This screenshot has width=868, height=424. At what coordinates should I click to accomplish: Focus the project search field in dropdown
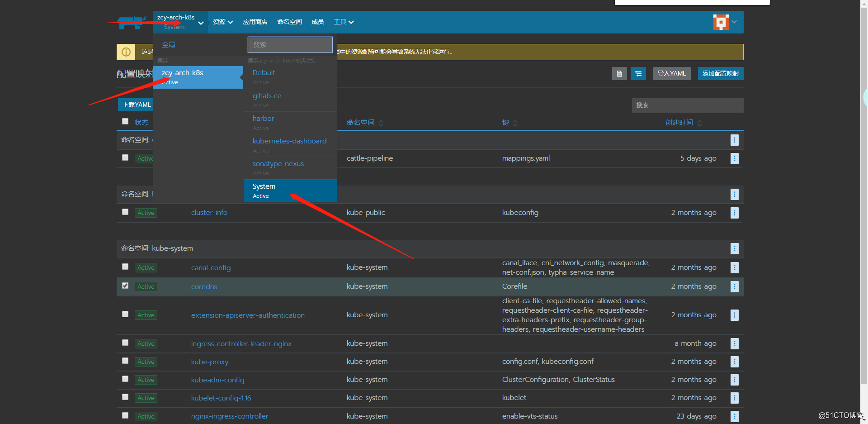pos(290,45)
